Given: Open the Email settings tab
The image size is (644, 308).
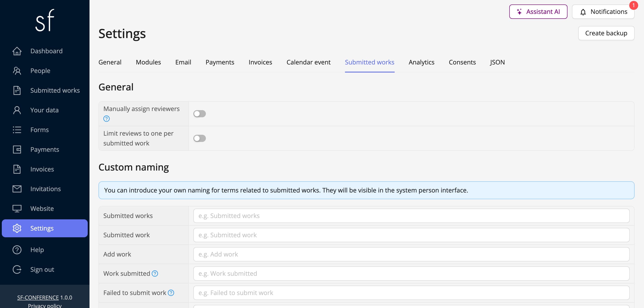Looking at the screenshot, I should (x=183, y=62).
